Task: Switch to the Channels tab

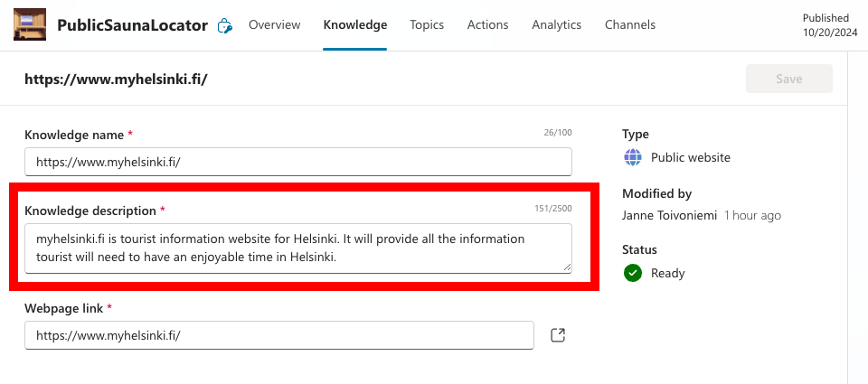Action: [631, 25]
